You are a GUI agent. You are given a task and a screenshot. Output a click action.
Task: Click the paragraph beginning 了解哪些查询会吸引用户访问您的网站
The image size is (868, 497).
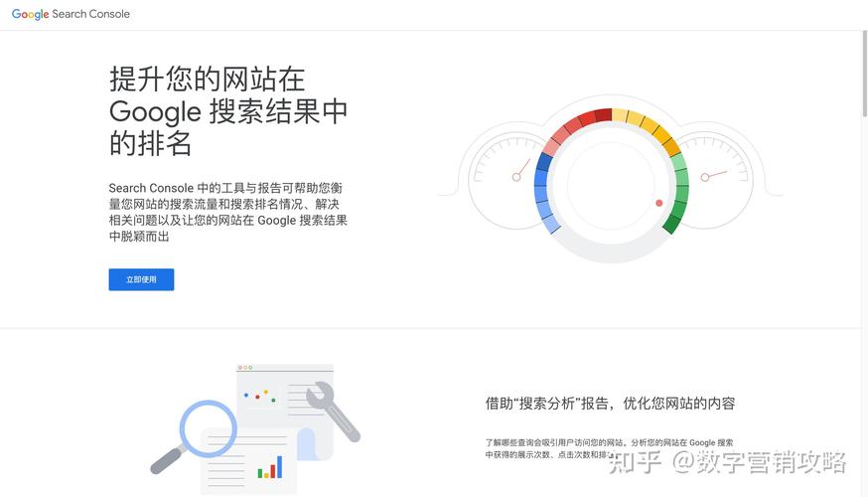(609, 448)
